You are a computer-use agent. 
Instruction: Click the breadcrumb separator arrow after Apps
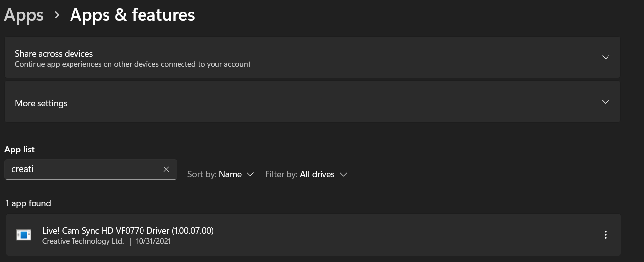click(x=57, y=15)
